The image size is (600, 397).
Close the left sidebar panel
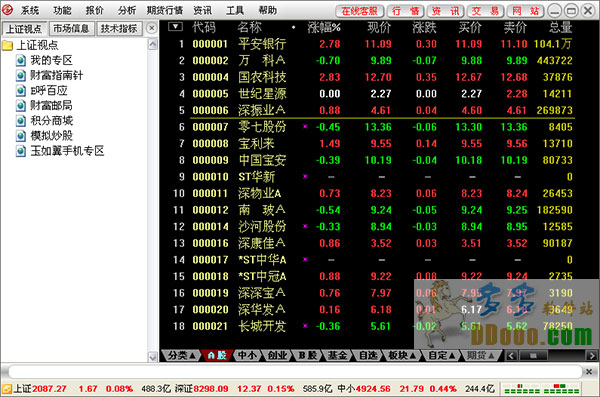[x=152, y=28]
